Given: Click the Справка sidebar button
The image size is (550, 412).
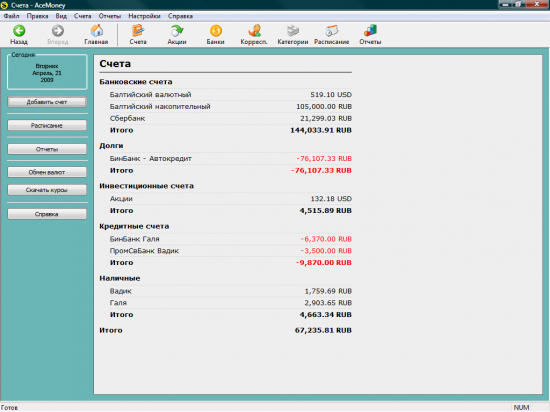Looking at the screenshot, I should [x=47, y=214].
